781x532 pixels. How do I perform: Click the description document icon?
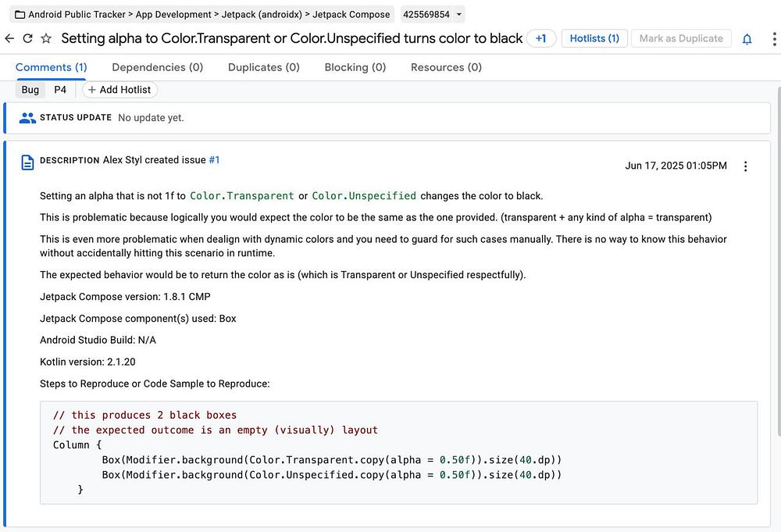(27, 162)
